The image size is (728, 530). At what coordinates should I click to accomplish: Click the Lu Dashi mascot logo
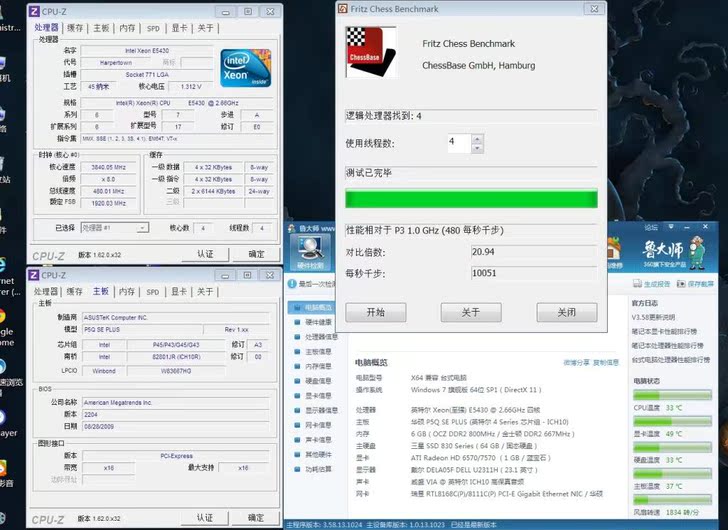(x=696, y=252)
